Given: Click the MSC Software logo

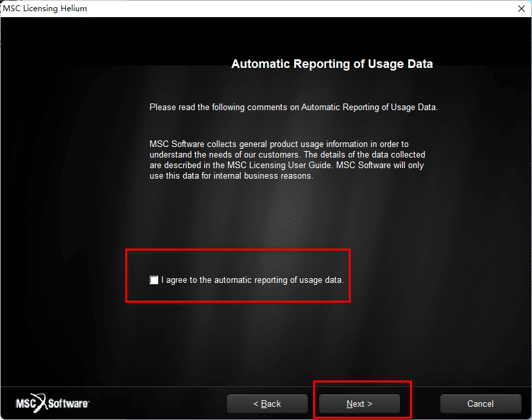Looking at the screenshot, I should [x=53, y=403].
